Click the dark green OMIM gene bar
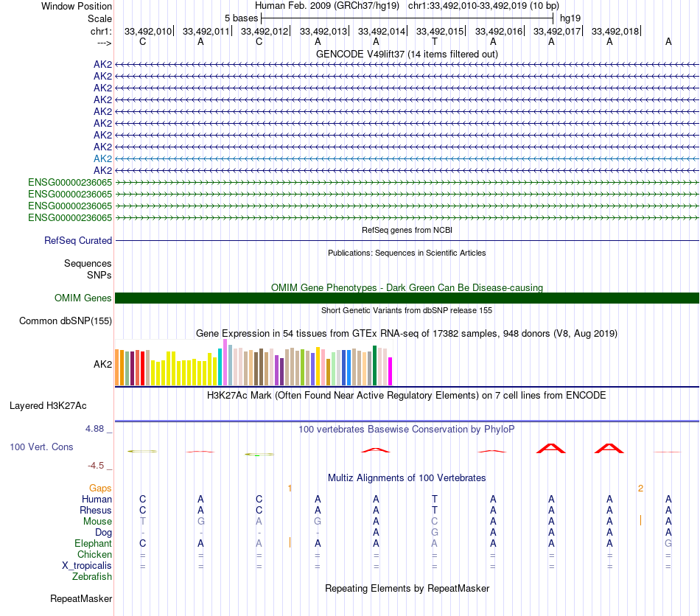The width and height of the screenshot is (700, 616). (x=407, y=298)
